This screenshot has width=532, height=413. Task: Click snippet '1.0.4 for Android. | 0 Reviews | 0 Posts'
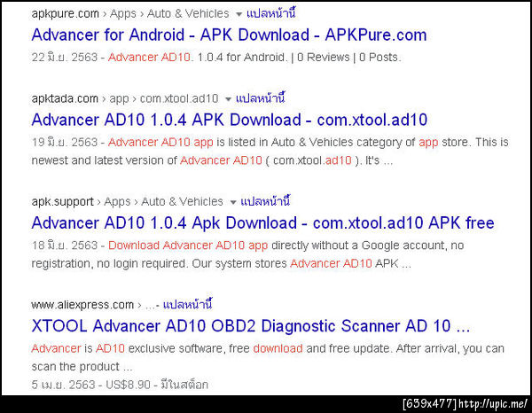299,58
